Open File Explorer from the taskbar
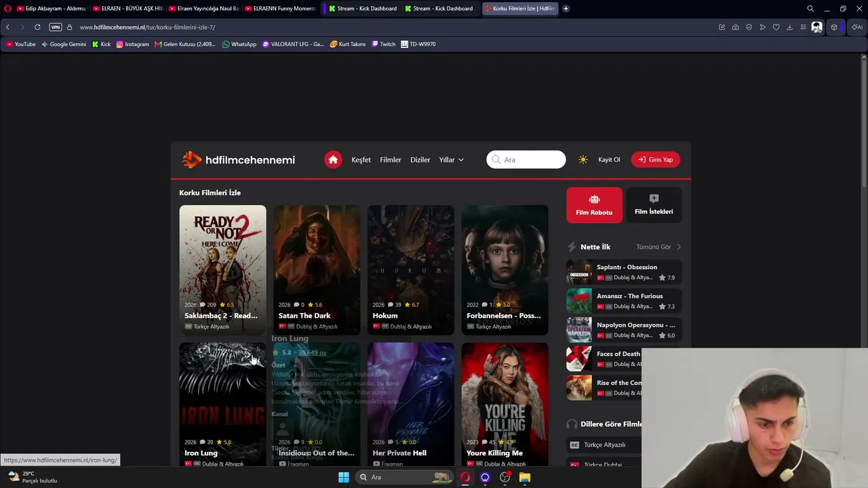The height and width of the screenshot is (488, 868). [524, 477]
